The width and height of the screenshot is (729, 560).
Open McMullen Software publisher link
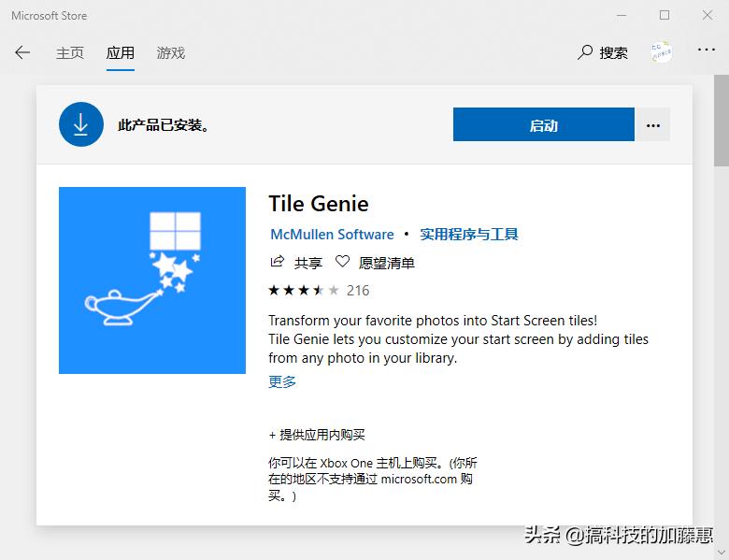pyautogui.click(x=332, y=234)
